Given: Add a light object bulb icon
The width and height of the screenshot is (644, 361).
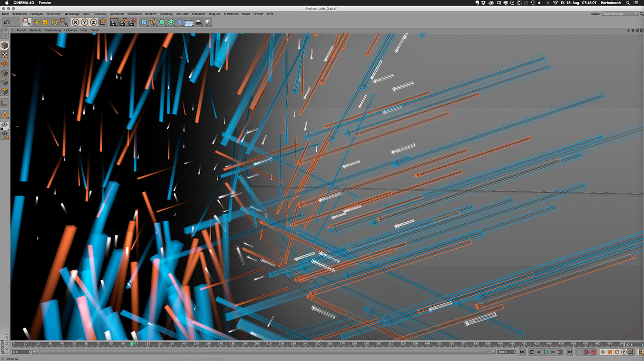Looking at the screenshot, I should [207, 22].
